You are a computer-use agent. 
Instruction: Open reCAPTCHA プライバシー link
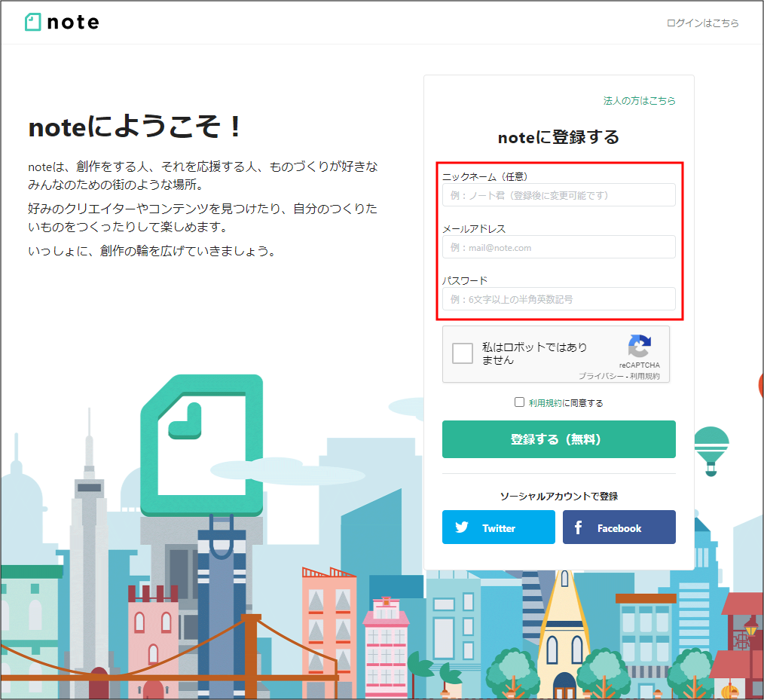[601, 376]
